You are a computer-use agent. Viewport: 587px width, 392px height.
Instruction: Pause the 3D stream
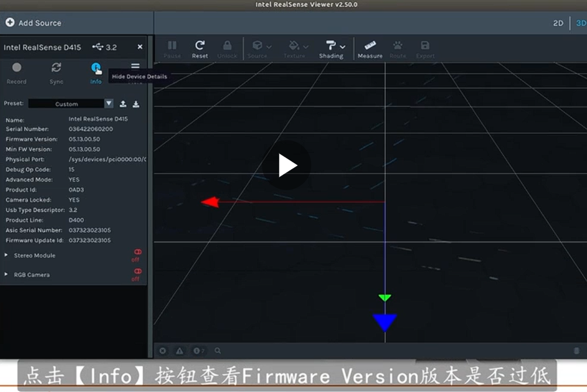[172, 49]
